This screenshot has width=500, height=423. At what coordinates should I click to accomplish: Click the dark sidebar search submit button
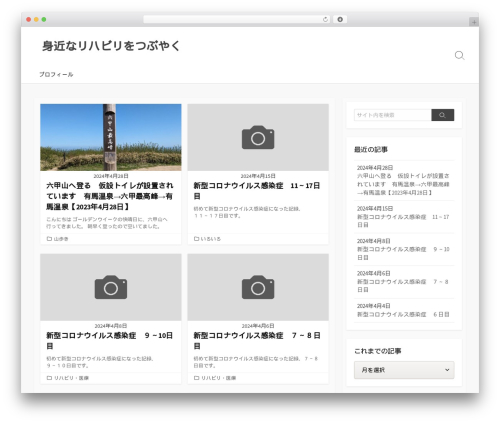click(x=442, y=115)
